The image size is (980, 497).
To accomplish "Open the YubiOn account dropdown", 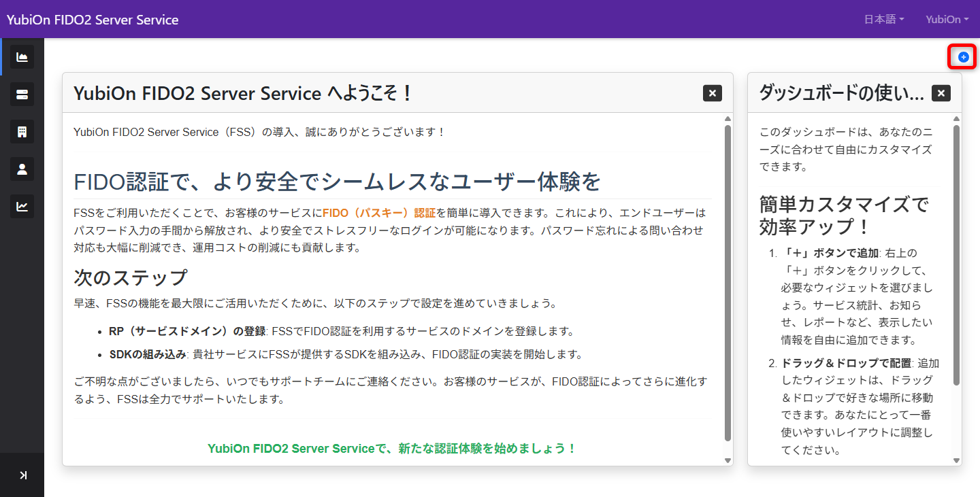I will (947, 19).
